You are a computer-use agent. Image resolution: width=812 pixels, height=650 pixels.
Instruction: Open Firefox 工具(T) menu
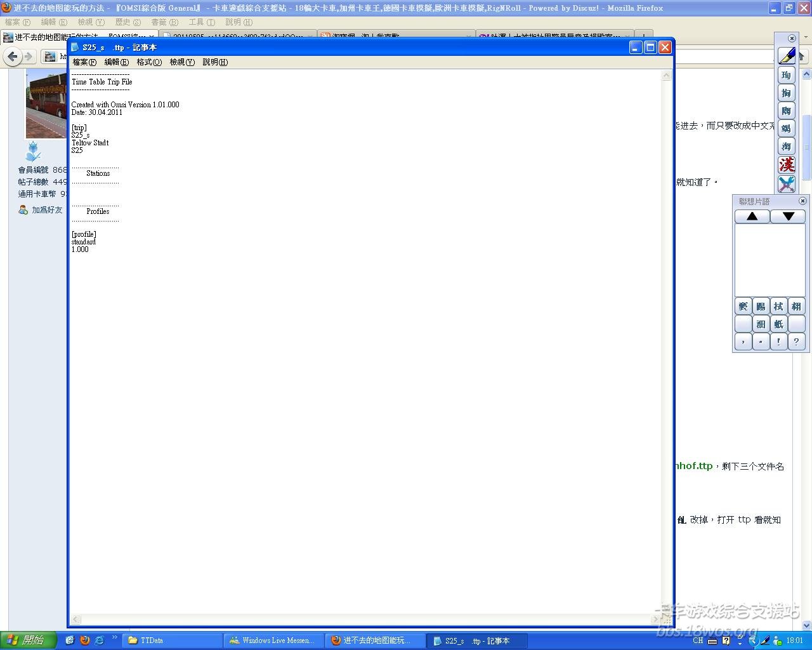[x=202, y=22]
